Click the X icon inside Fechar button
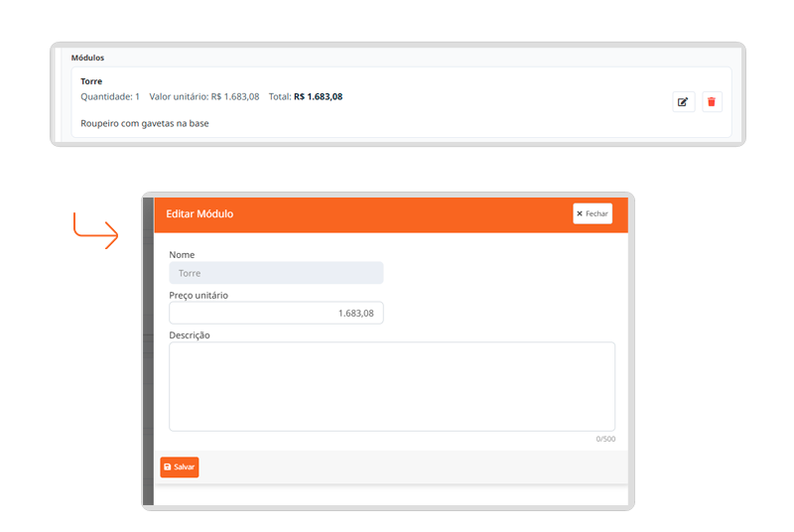The width and height of the screenshot is (794, 532). [x=580, y=213]
